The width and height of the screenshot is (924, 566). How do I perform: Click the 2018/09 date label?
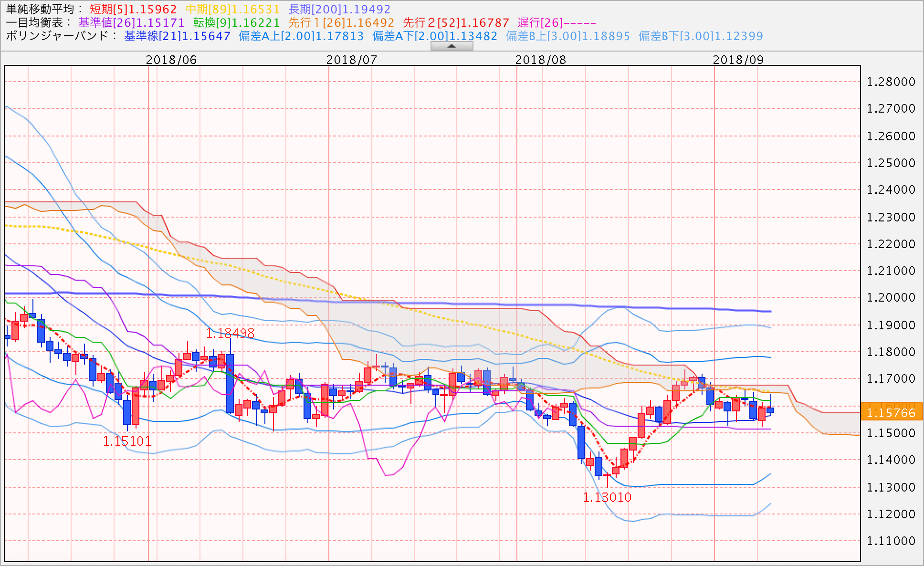click(738, 60)
